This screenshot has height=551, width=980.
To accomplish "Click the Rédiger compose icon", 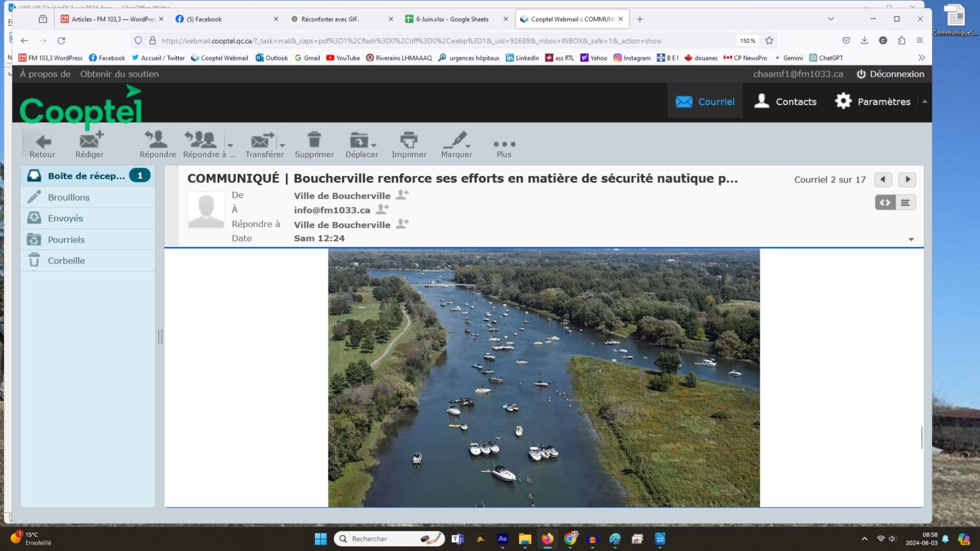I will click(x=90, y=141).
